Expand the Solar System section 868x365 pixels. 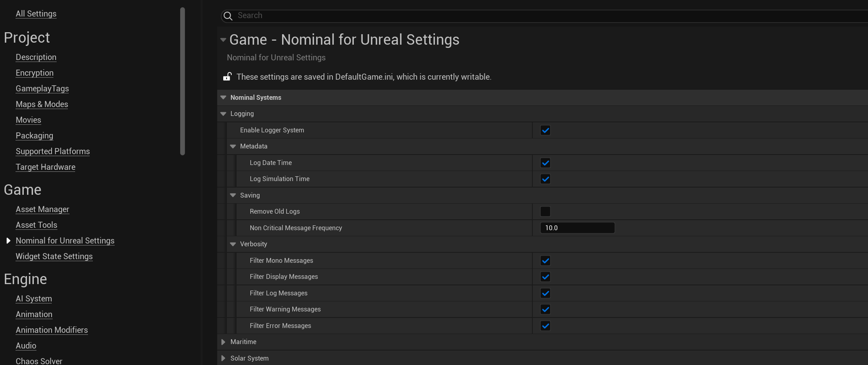223,358
